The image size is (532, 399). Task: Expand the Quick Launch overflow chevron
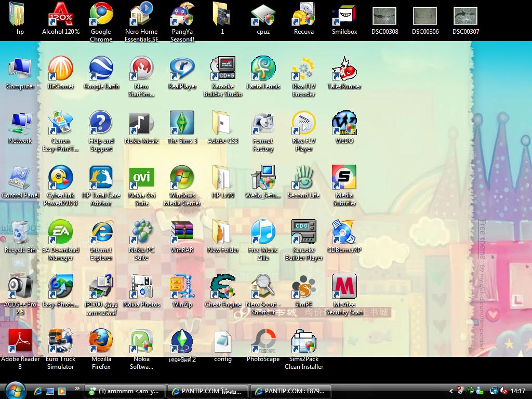[x=77, y=389]
